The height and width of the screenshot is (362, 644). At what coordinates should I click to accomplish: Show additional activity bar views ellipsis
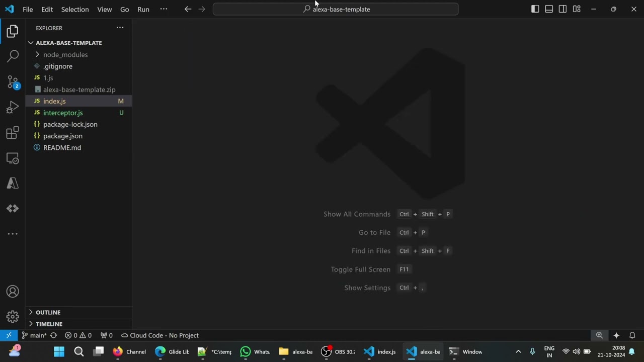pyautogui.click(x=13, y=234)
